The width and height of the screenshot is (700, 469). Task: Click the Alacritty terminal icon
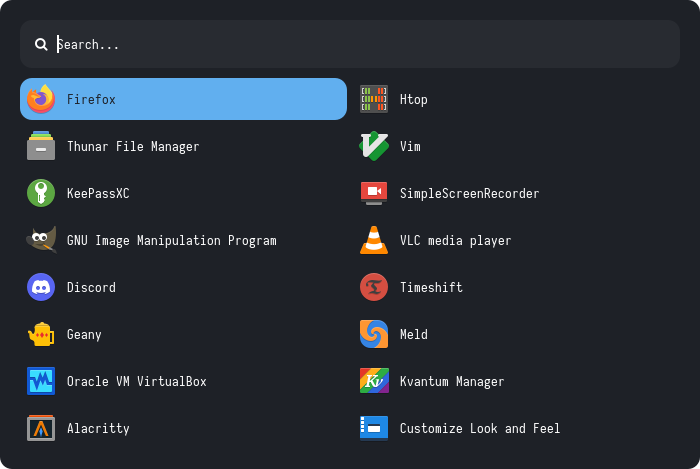[x=41, y=428]
